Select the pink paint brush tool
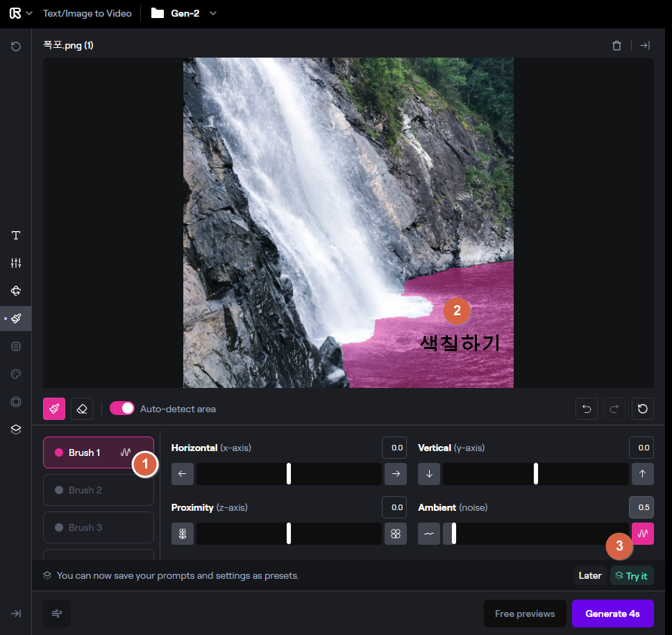Screen dimensions: 672x635 pyautogui.click(x=54, y=409)
